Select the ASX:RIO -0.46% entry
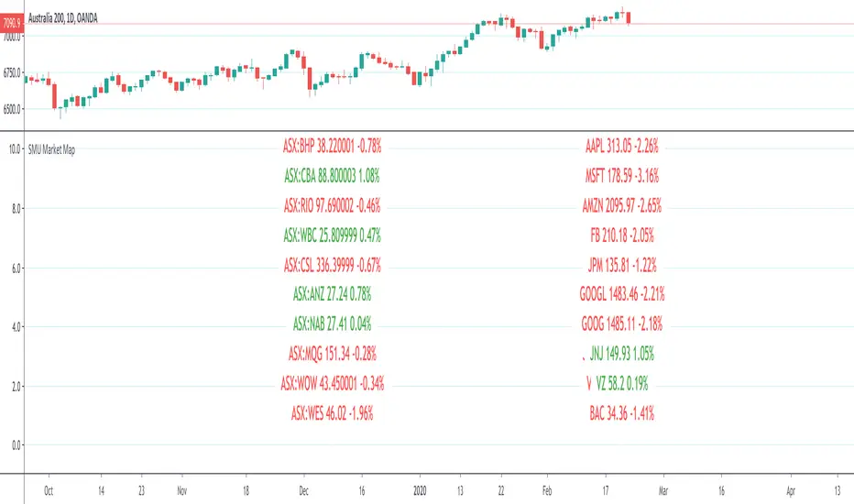 [332, 204]
